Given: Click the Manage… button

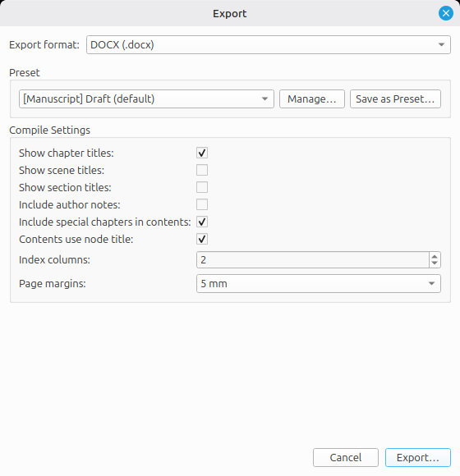Looking at the screenshot, I should tap(312, 99).
